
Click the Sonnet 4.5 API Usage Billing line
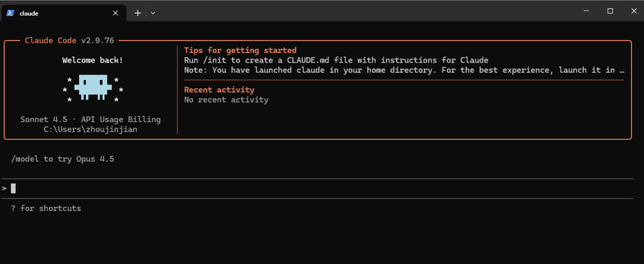pos(91,119)
